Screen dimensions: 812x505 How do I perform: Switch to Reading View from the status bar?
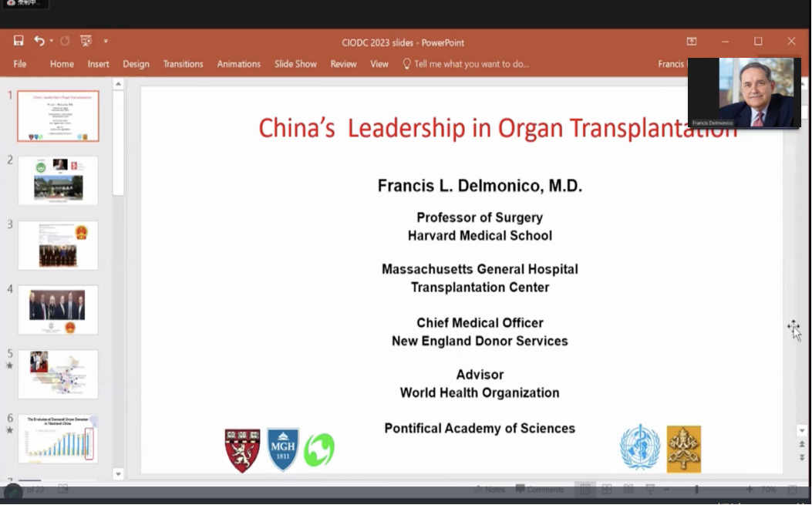point(628,490)
